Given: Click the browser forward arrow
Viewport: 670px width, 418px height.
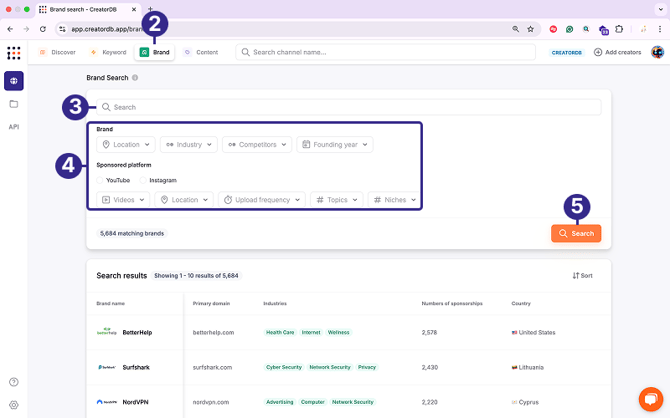Looking at the screenshot, I should coord(26,29).
